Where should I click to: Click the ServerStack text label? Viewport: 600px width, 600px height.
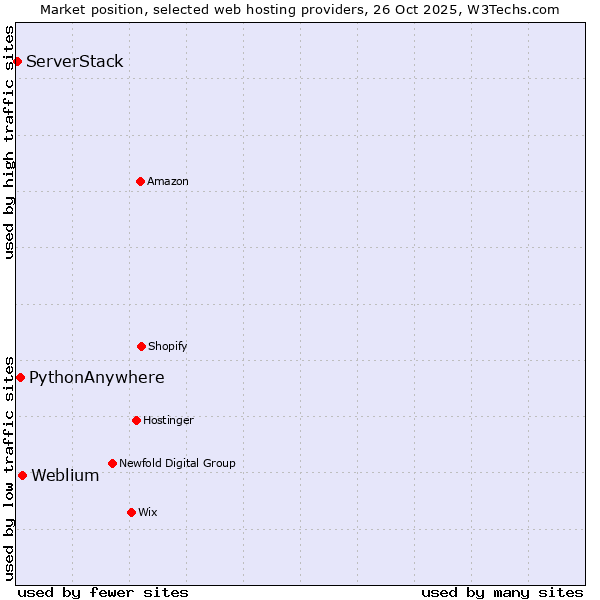point(75,62)
